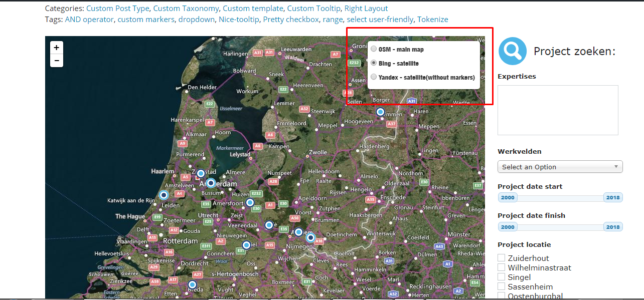Open the Werkvelden Select an Option dropdown
Viewport: 644px width, 300px height.
(560, 167)
